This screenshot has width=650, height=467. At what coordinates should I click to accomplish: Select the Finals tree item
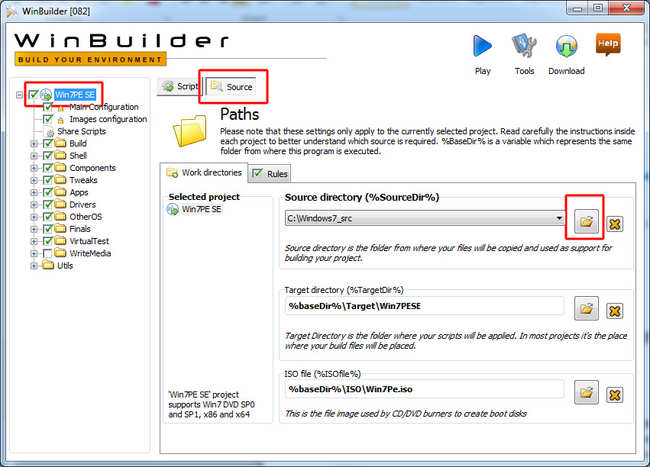pos(80,229)
